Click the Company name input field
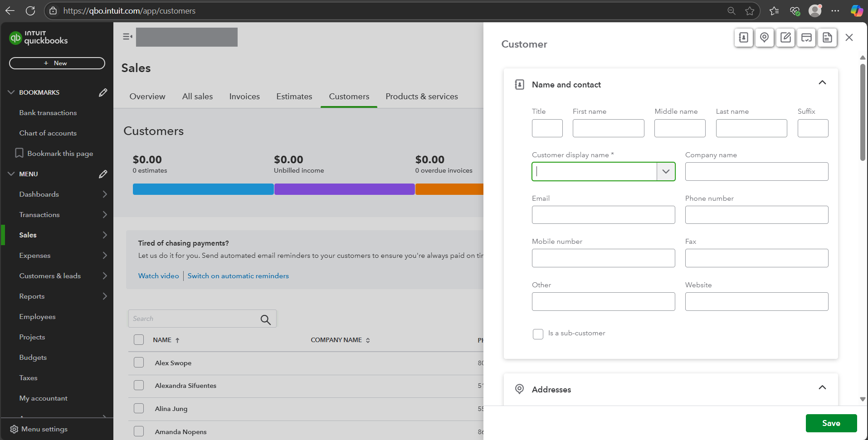Image resolution: width=868 pixels, height=440 pixels. (756, 171)
